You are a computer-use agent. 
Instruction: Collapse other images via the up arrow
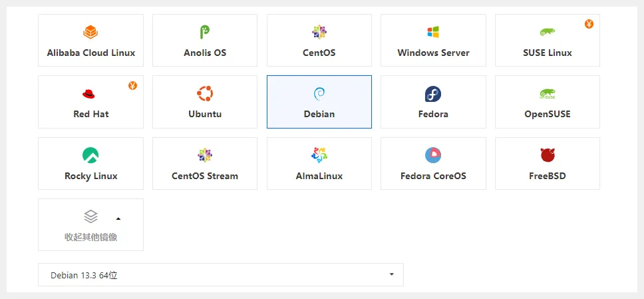(x=118, y=218)
